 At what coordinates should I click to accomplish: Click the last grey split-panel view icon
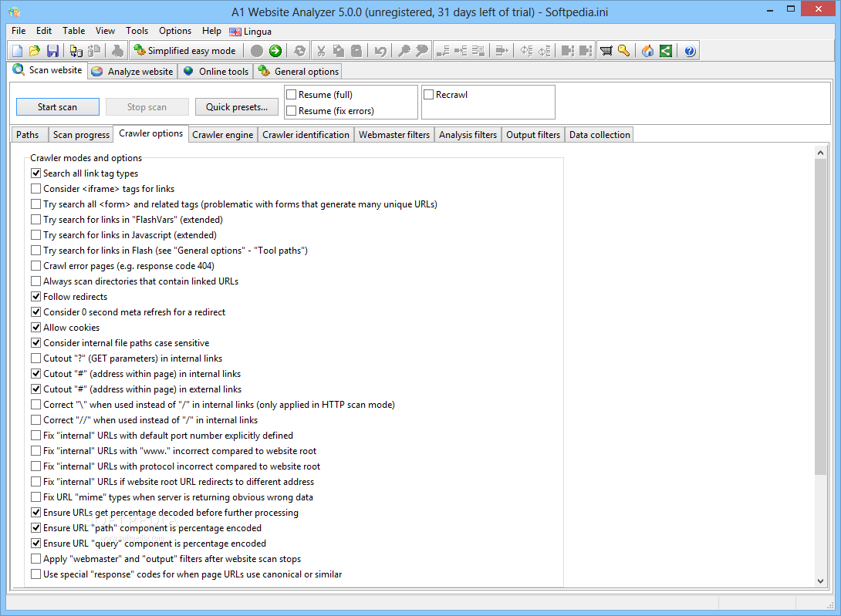[x=585, y=51]
